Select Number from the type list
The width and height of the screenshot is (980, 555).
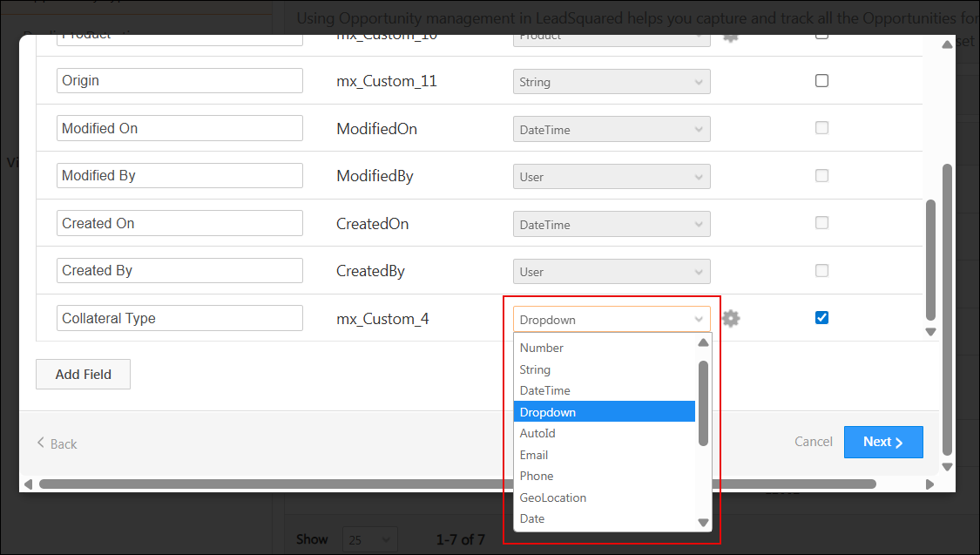[542, 348]
